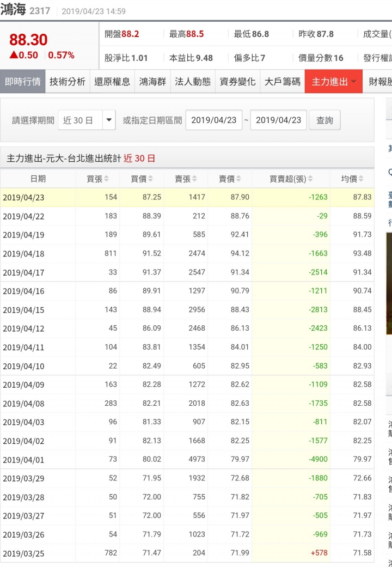Sort by 買價 column arrows
This screenshot has width=392, height=567.
(x=150, y=179)
